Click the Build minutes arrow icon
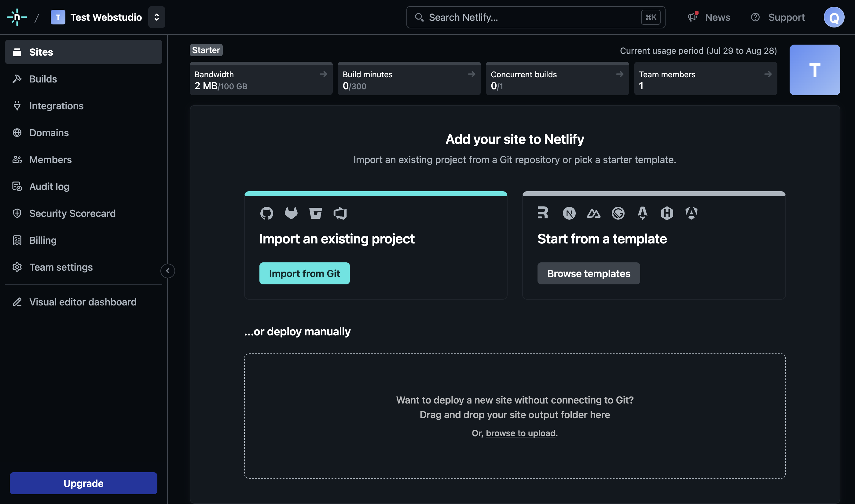This screenshot has height=504, width=855. pos(472,74)
